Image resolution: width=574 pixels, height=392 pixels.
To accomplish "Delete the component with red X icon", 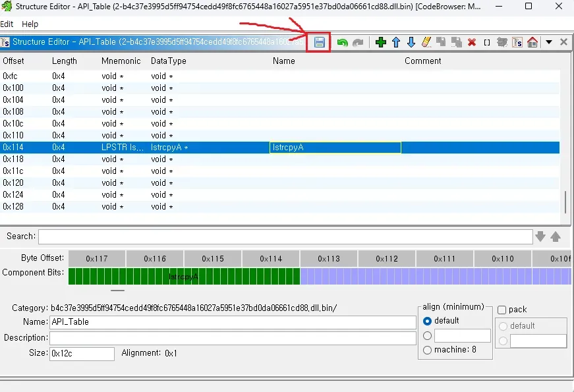I will click(x=472, y=42).
